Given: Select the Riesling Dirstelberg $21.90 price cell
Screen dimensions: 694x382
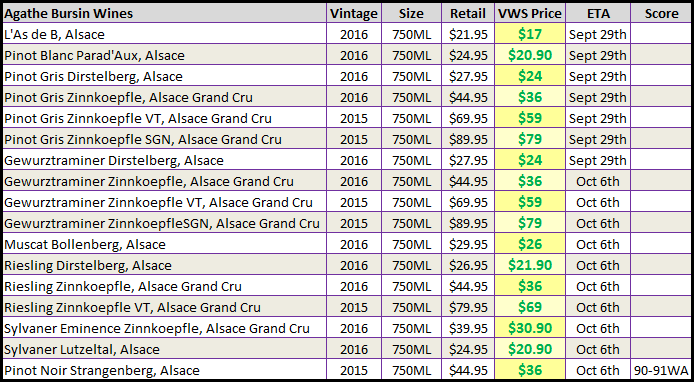Looking at the screenshot, I should click(530, 265).
